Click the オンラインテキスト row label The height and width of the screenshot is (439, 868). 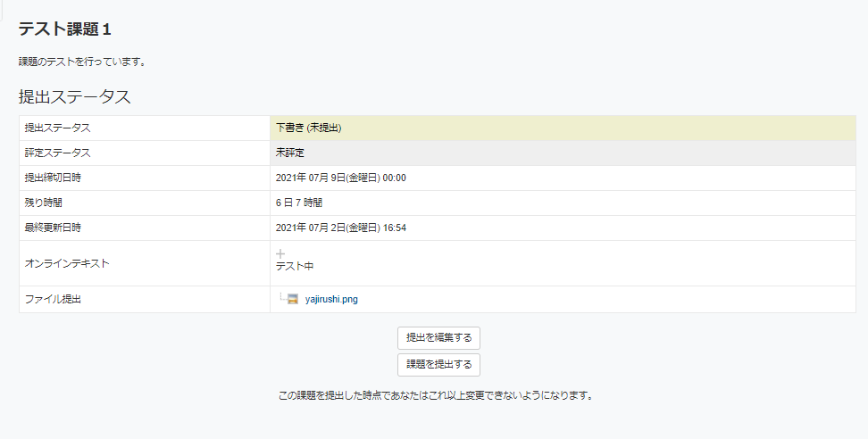[67, 263]
